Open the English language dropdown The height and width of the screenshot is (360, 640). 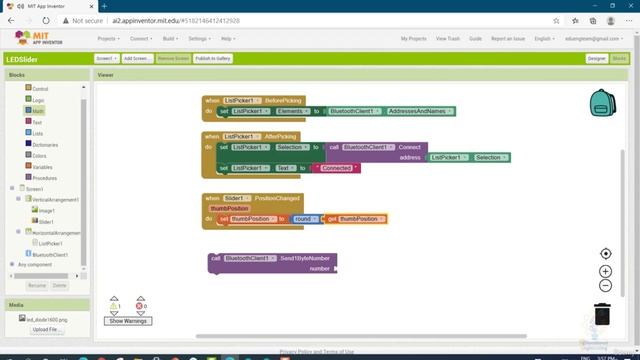point(544,38)
